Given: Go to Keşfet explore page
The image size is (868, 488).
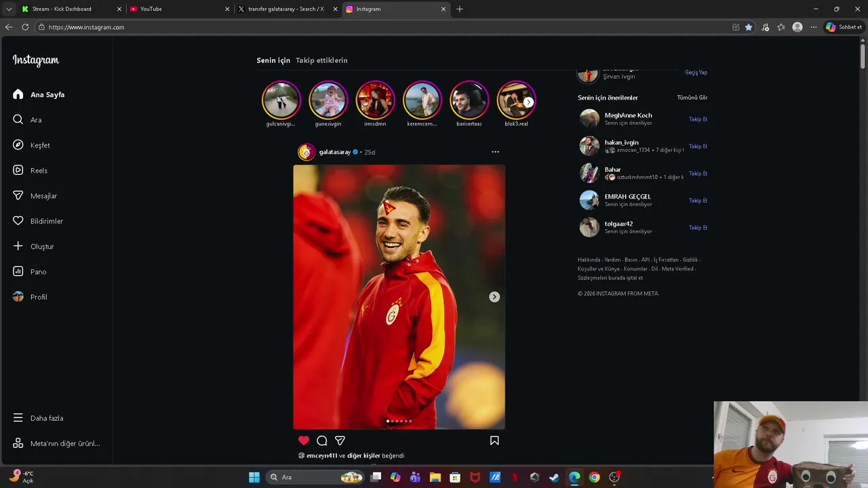Looking at the screenshot, I should (x=31, y=145).
